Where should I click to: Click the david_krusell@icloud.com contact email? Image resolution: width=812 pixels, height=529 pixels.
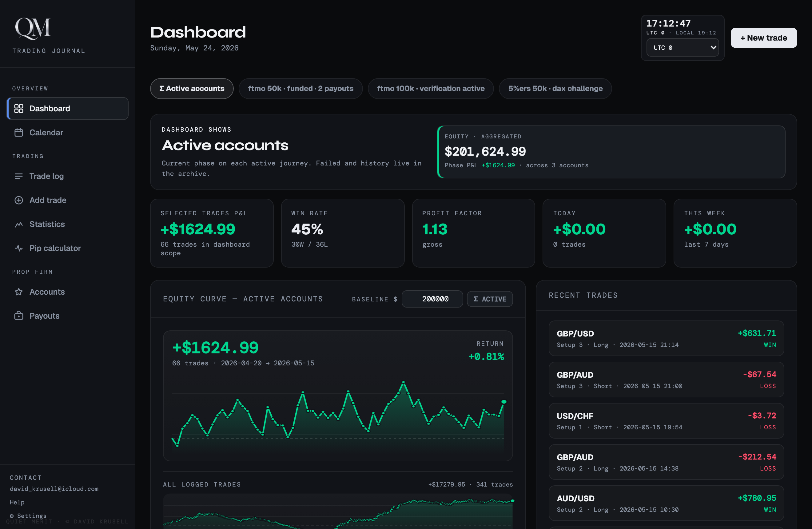point(54,489)
